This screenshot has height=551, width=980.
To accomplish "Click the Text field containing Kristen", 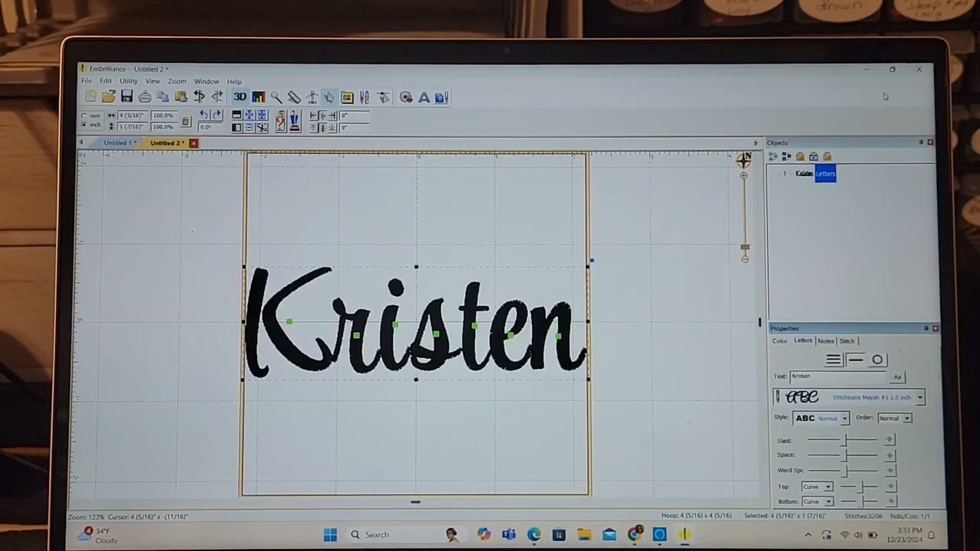I will click(838, 377).
